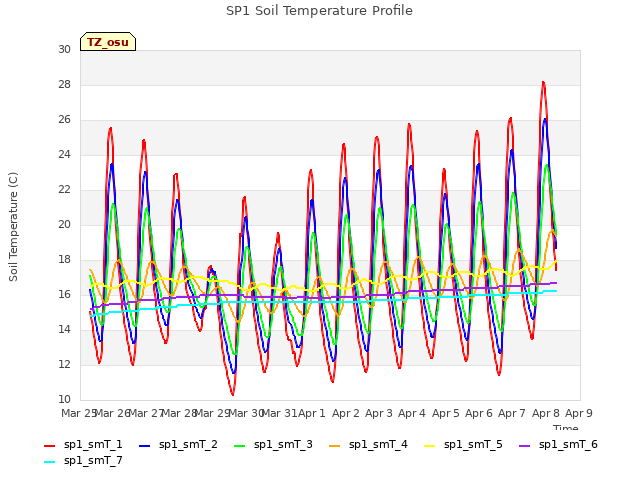Select the sp1_smT_3 legend label
The height and width of the screenshot is (480, 640).
[283, 444]
